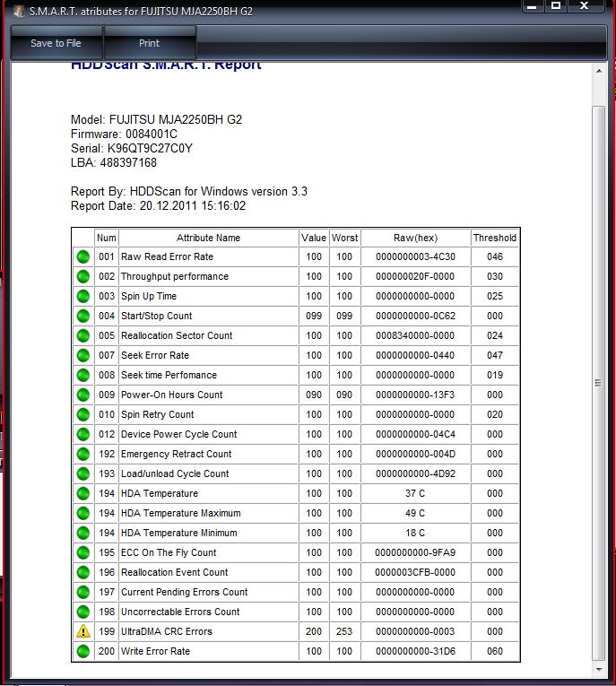Image resolution: width=616 pixels, height=686 pixels.
Task: Maximize the S.M.A.R.T. window
Action: (556, 5)
